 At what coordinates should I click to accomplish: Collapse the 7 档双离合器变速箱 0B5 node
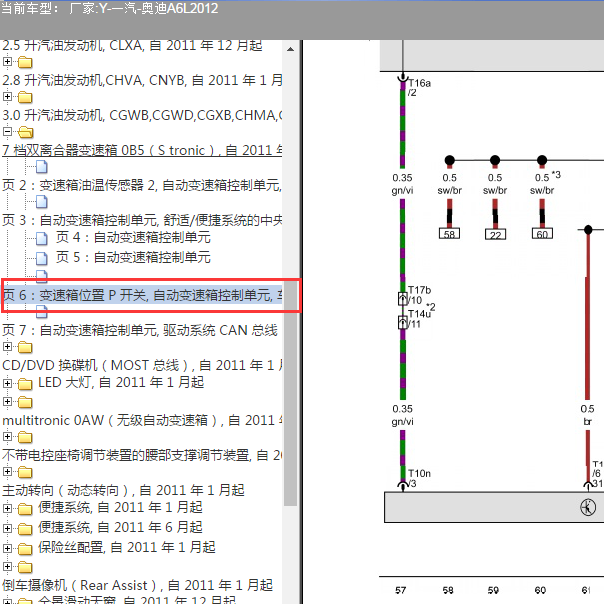pyautogui.click(x=7, y=131)
